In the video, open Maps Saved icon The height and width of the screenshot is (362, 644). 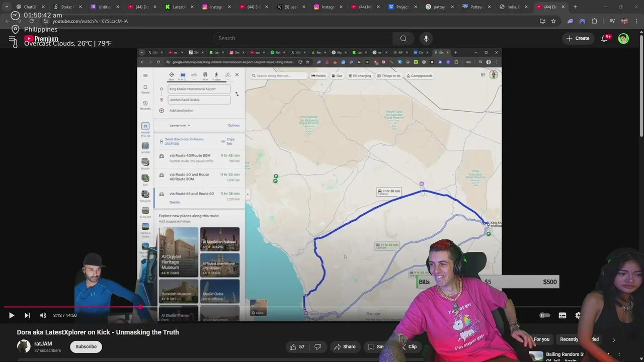pyautogui.click(x=145, y=89)
